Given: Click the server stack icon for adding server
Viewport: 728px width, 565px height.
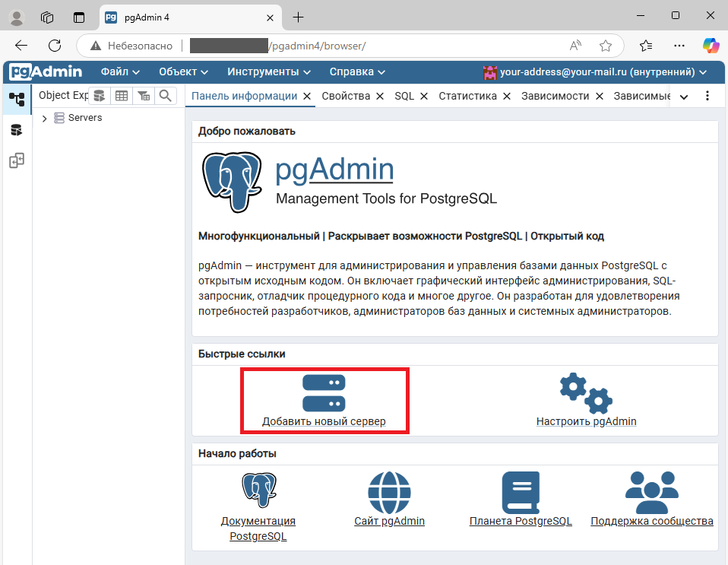Looking at the screenshot, I should point(324,393).
